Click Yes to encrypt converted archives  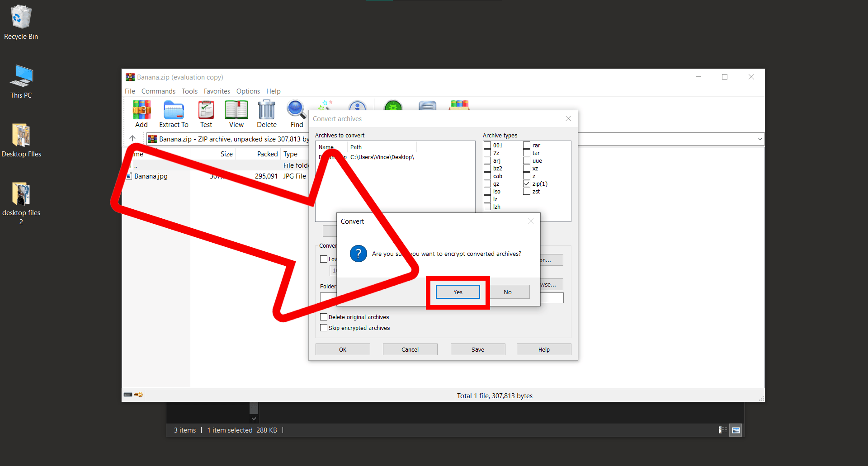point(458,292)
